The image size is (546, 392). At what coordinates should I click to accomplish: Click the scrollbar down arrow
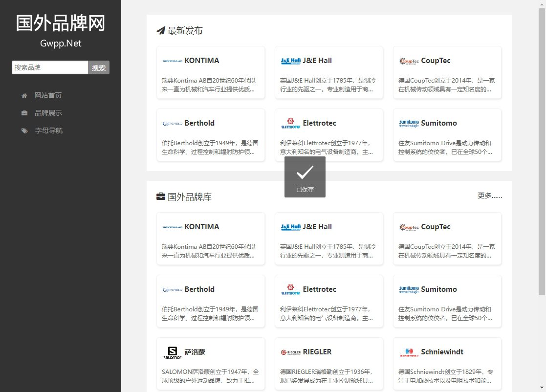(x=542, y=388)
